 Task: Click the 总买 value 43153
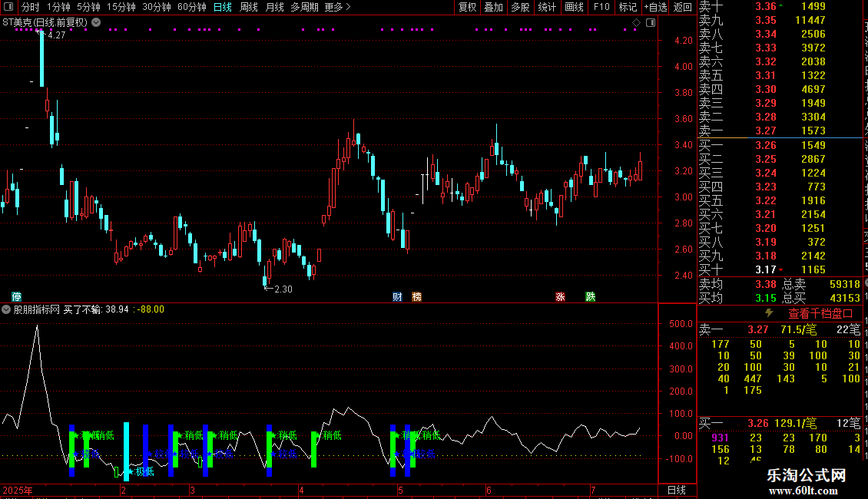[x=845, y=298]
